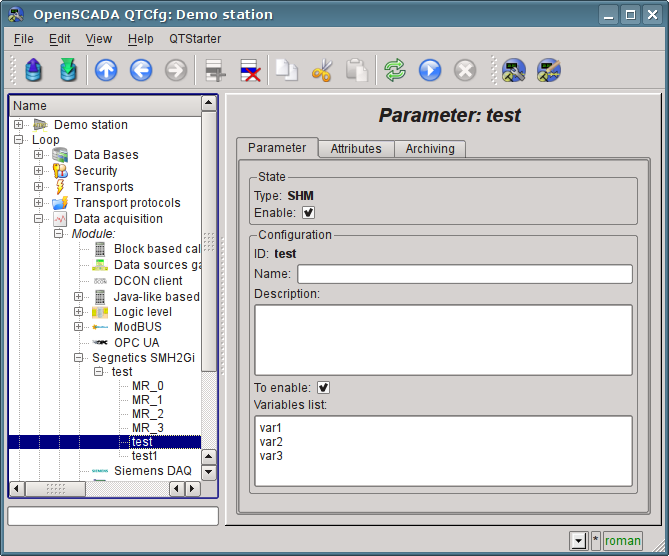This screenshot has width=669, height=556.
Task: Click the roman user button in status bar
Action: (622, 541)
